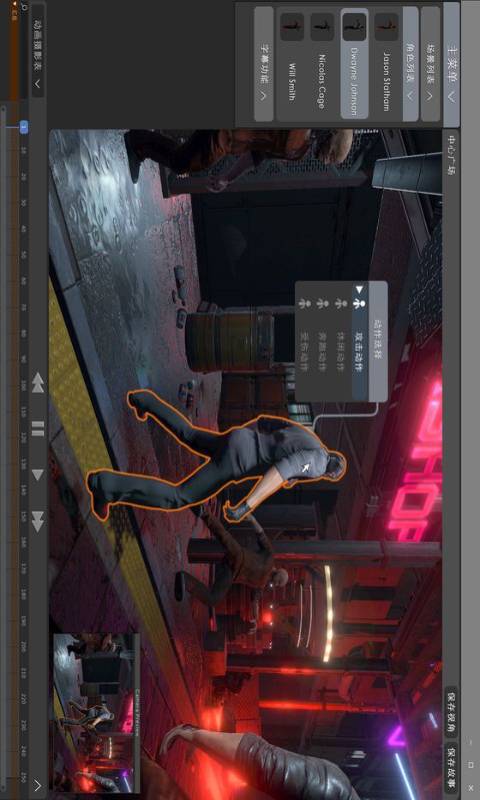Click the Camera Preview thumbnail
Screen dimensions: 480x800
[x=96, y=713]
